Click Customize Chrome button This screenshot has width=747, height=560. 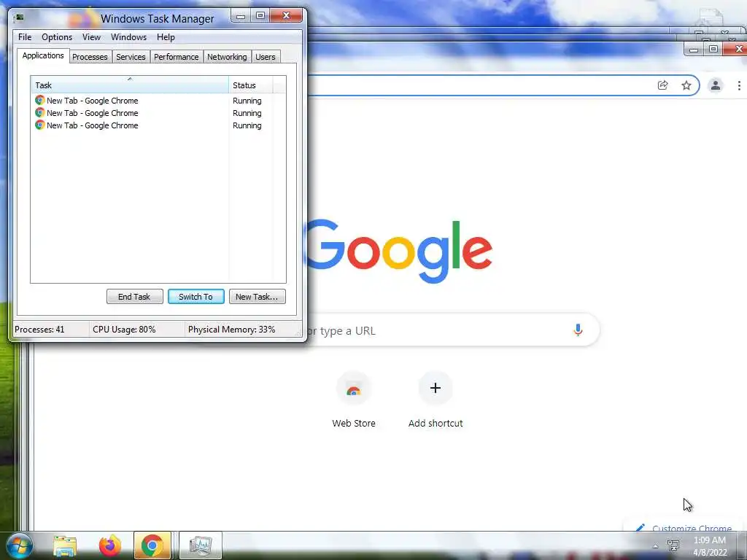pyautogui.click(x=684, y=528)
